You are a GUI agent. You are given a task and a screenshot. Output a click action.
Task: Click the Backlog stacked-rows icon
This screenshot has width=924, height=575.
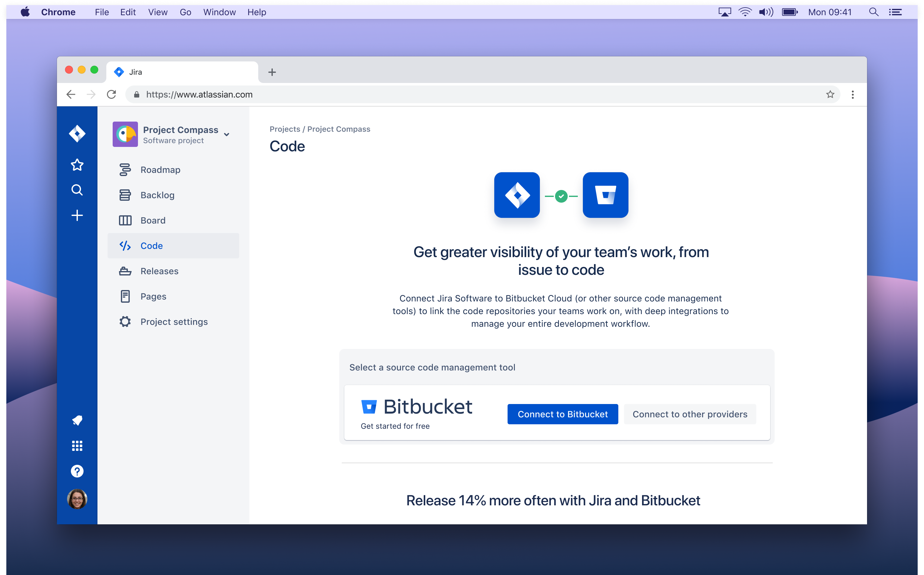tap(125, 195)
